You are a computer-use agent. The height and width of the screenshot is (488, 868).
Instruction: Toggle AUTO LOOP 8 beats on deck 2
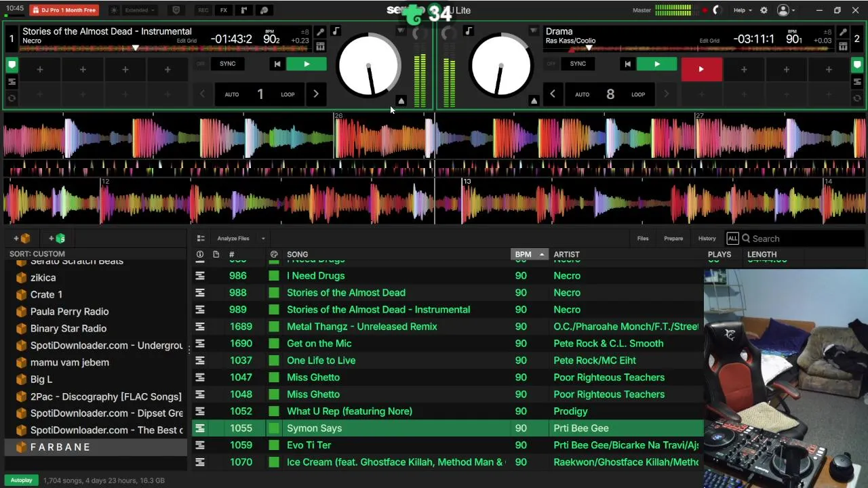point(610,94)
